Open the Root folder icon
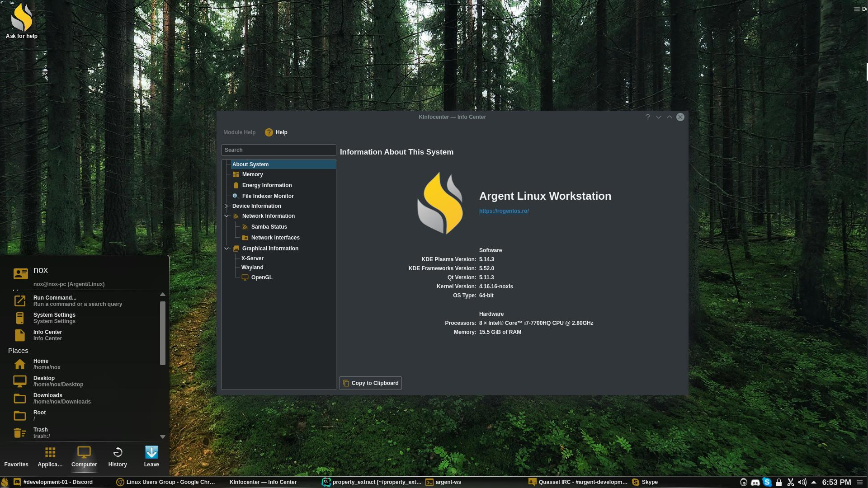Image resolution: width=868 pixels, height=488 pixels. [20, 416]
